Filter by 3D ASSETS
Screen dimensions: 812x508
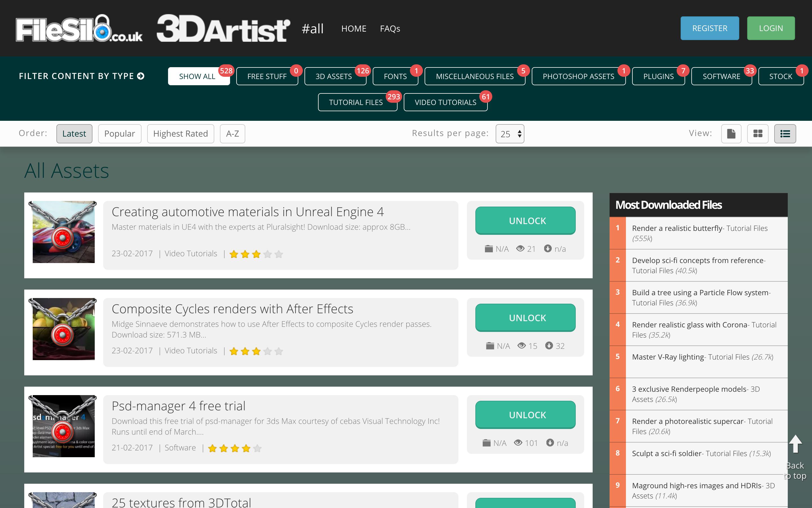click(x=335, y=76)
